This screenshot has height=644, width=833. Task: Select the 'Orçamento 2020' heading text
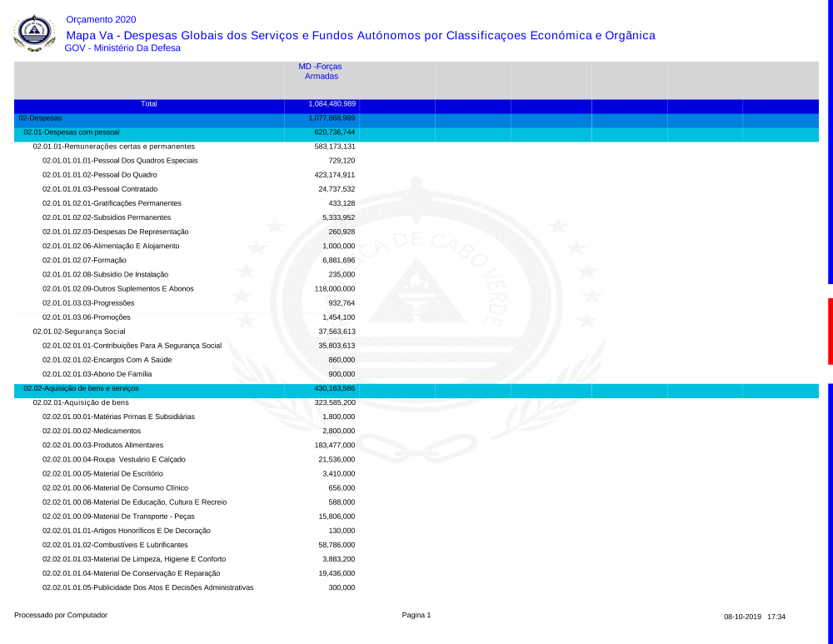(101, 20)
